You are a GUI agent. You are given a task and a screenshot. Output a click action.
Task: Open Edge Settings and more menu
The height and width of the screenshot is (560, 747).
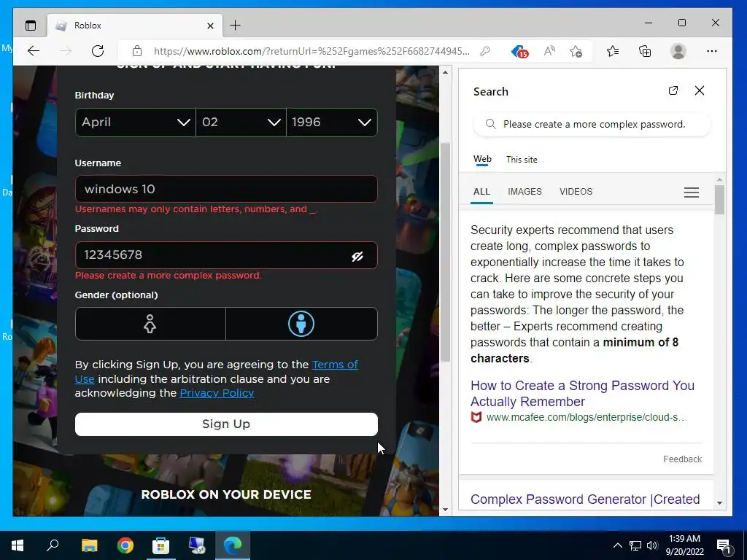click(x=712, y=51)
